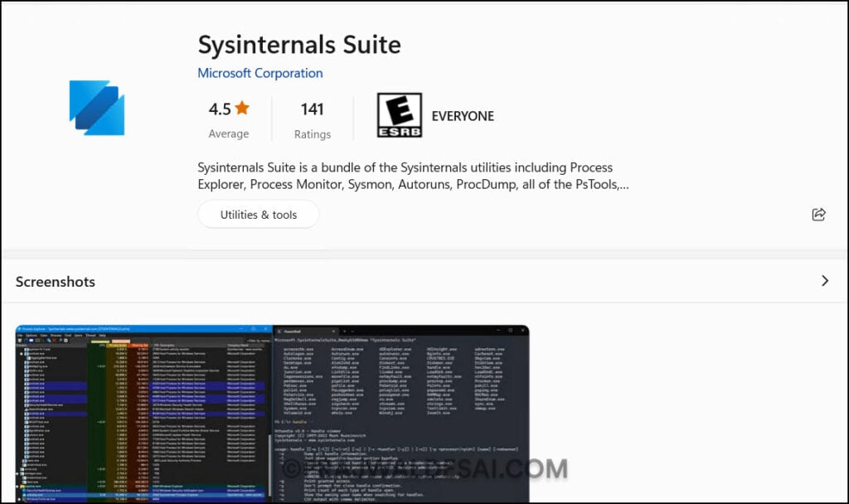Click the Sysinternals Suite title
This screenshot has height=504, width=849.
299,45
